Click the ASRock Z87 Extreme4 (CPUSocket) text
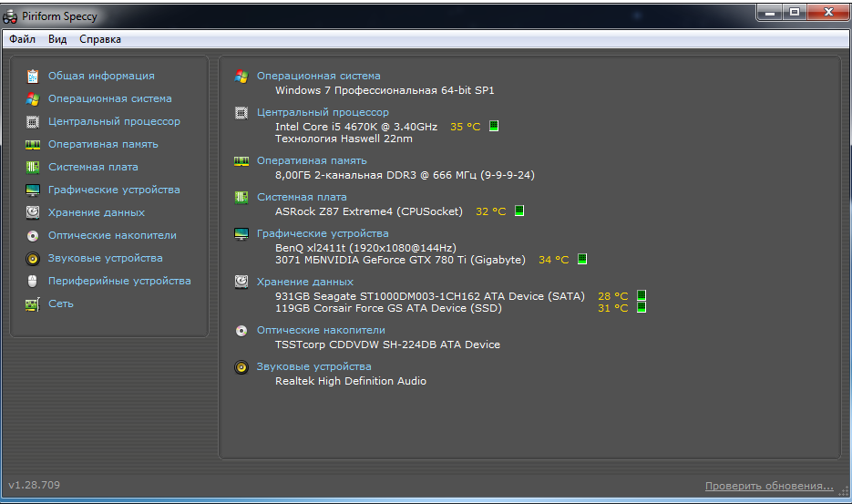The width and height of the screenshot is (852, 504). 369,211
